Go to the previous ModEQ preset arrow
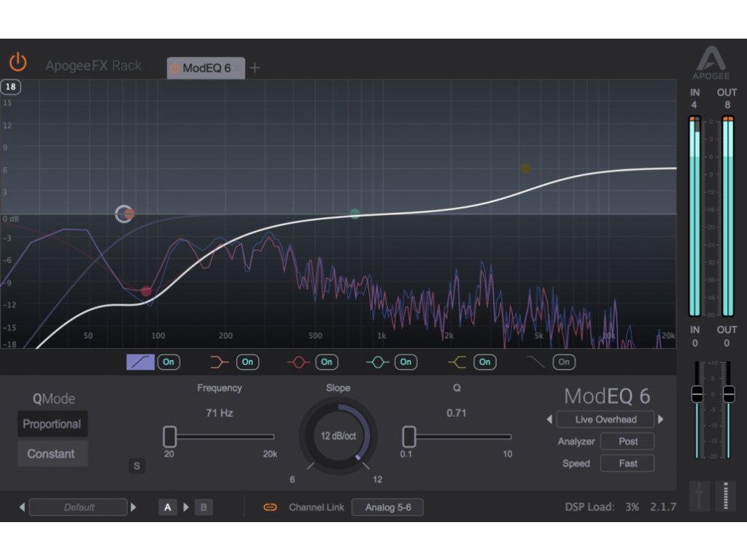 click(549, 419)
